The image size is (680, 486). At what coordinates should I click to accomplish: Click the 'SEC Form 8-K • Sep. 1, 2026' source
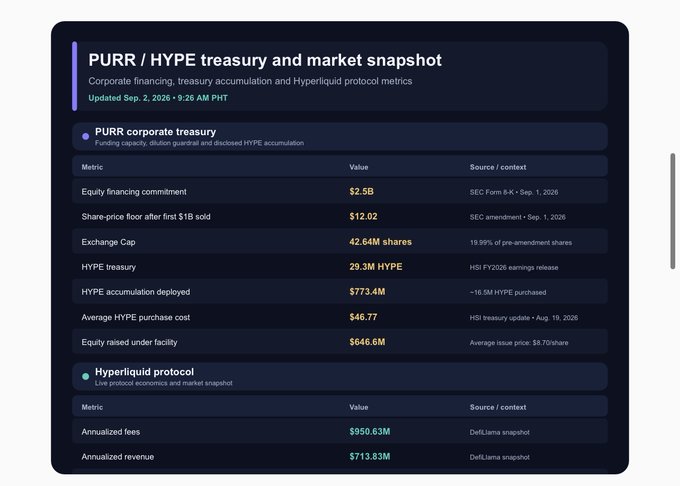point(514,192)
